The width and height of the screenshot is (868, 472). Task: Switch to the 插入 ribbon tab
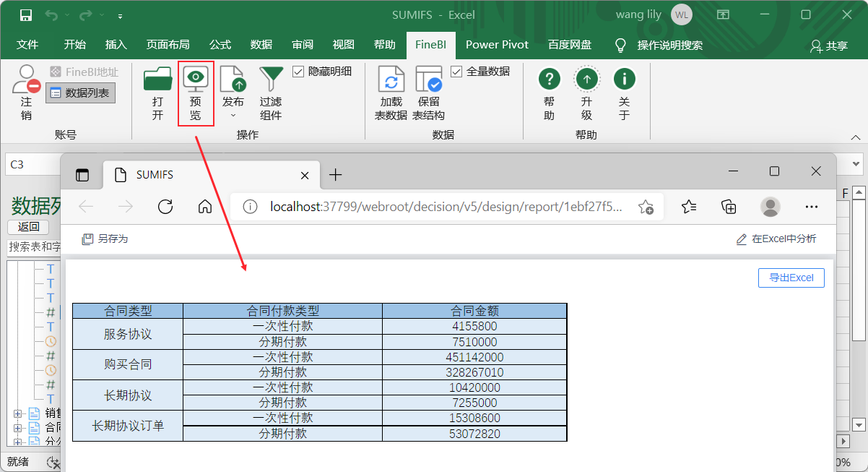(116, 45)
